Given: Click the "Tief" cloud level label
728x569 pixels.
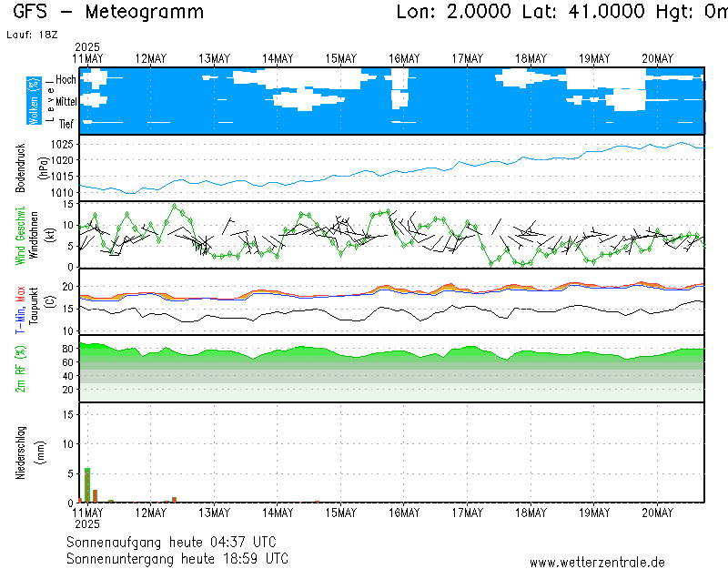Looking at the screenshot, I should click(x=66, y=124).
